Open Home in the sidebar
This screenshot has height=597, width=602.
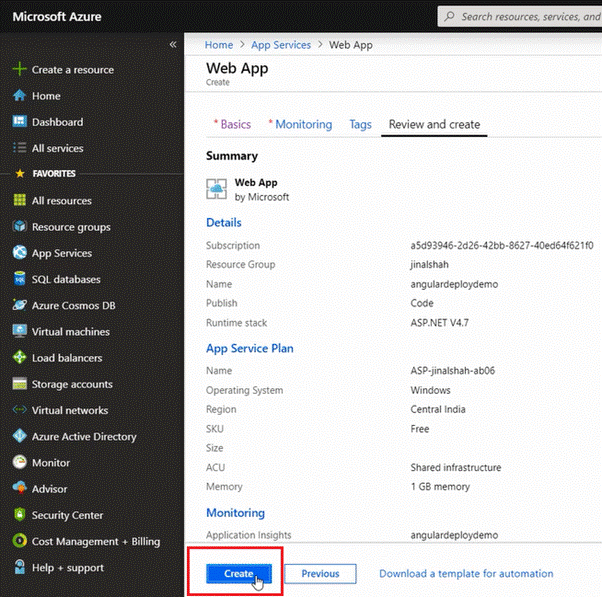[46, 96]
